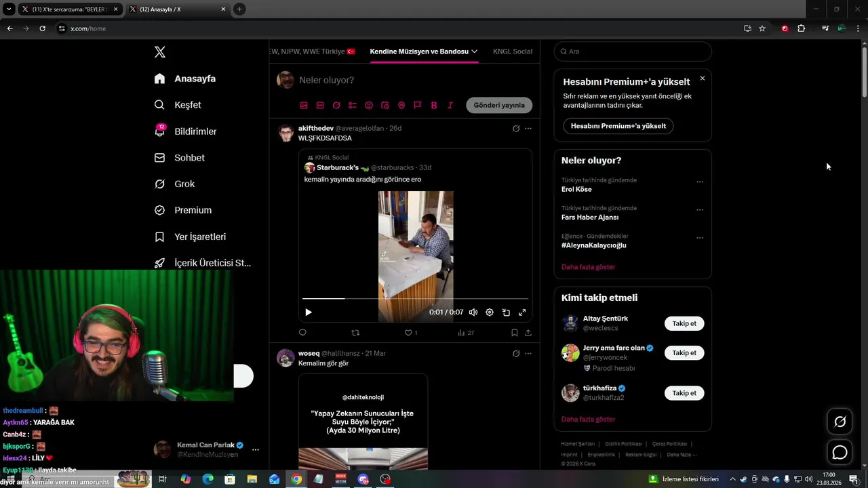Viewport: 868px width, 488px height.
Task: Click Daha fazla göster under who to follow
Action: pyautogui.click(x=588, y=420)
